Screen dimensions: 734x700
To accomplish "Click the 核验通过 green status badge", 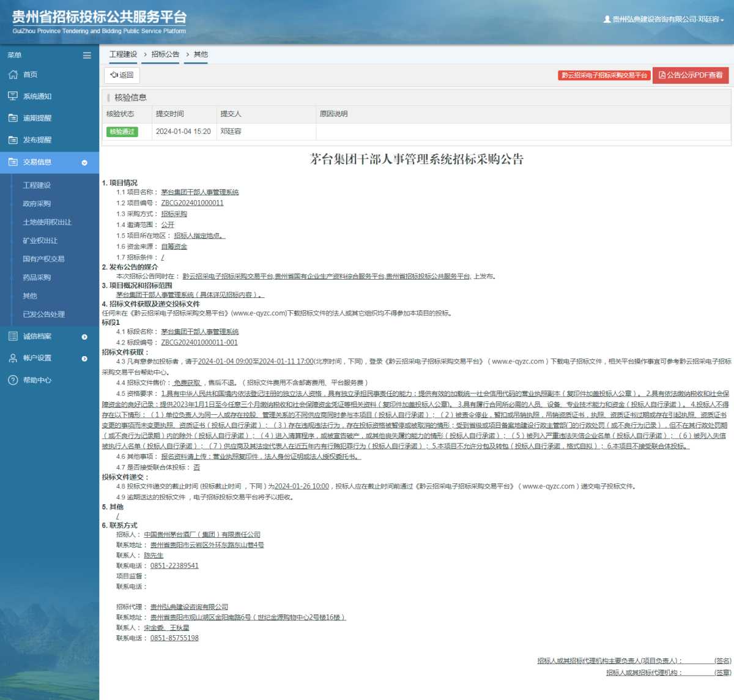I will [x=122, y=132].
